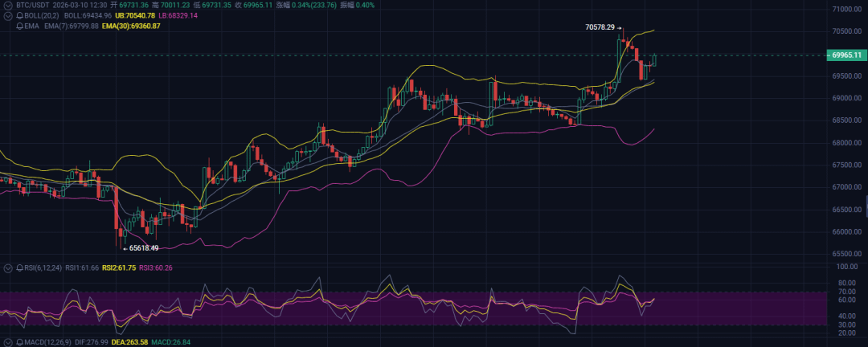Collapse the MACD indicator panel chevron
The height and width of the screenshot is (347, 868).
8,342
